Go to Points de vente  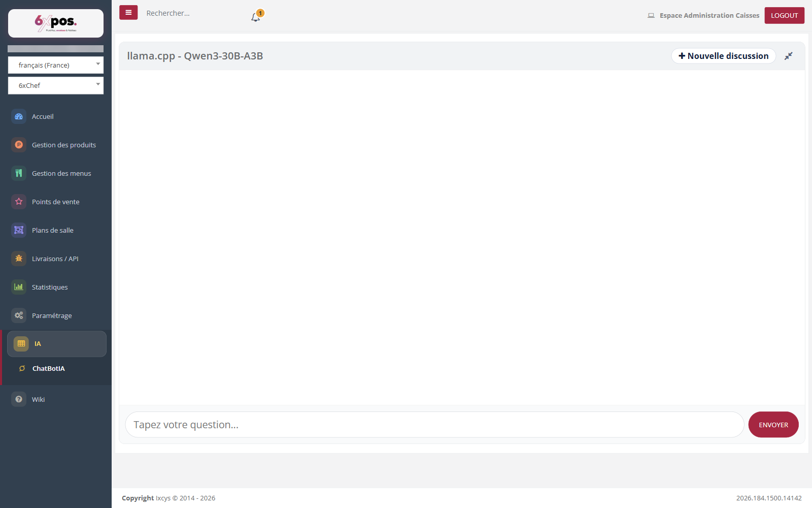click(56, 202)
